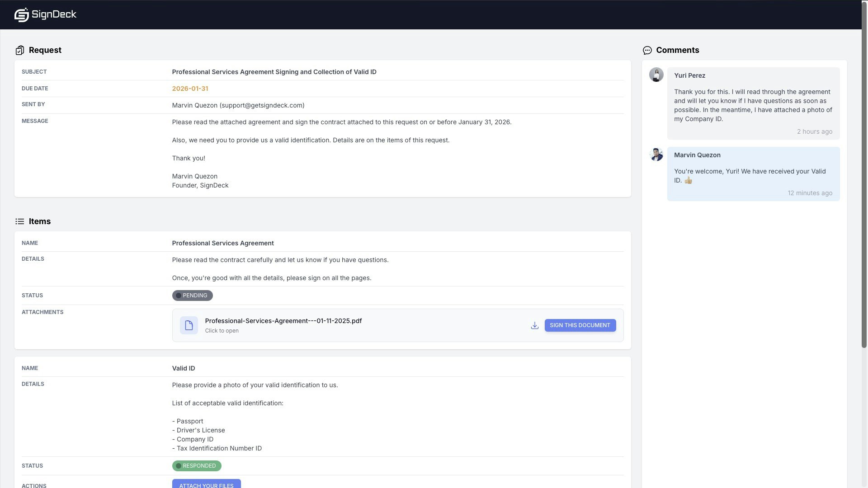Viewport: 868px width, 488px height.
Task: Click the sender email support@getsigndeck.com
Action: click(x=262, y=105)
